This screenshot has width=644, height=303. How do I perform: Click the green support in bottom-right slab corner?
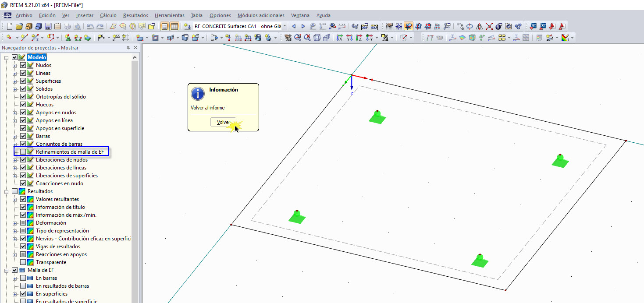click(x=480, y=261)
